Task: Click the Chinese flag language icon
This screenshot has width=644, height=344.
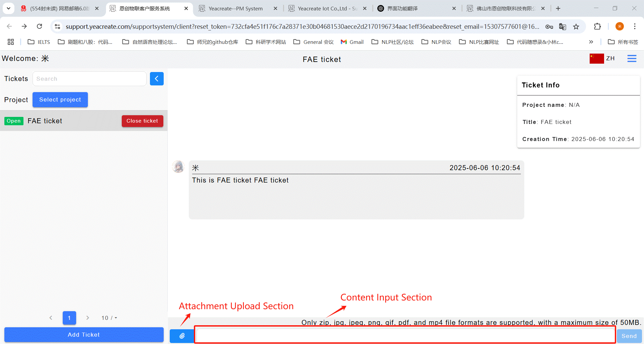Action: (x=596, y=59)
